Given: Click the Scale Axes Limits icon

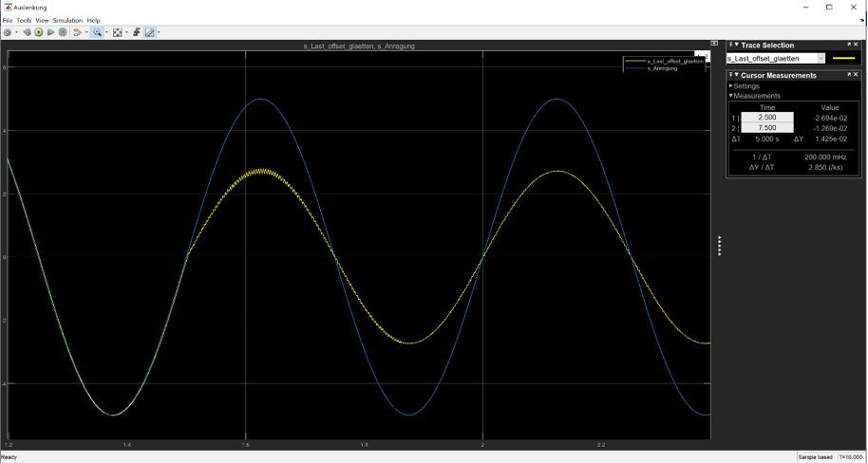Looking at the screenshot, I should pos(118,32).
